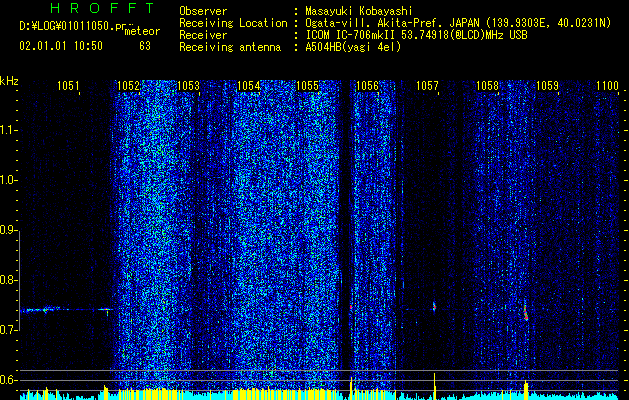Click the Receiver ICOM IC-706mkII line

click(416, 35)
